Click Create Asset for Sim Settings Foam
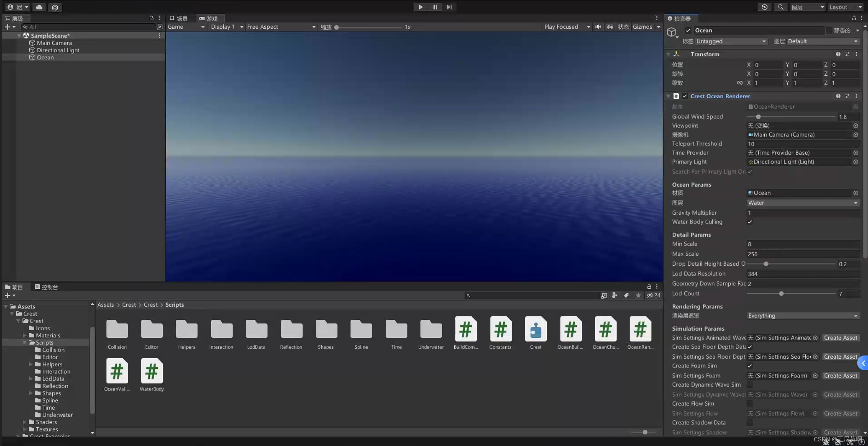The image size is (868, 446). tap(840, 376)
